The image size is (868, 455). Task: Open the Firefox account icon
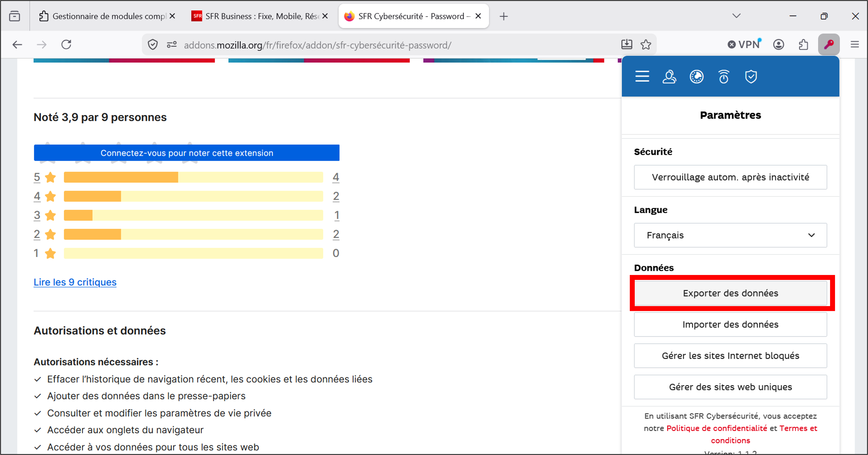778,45
